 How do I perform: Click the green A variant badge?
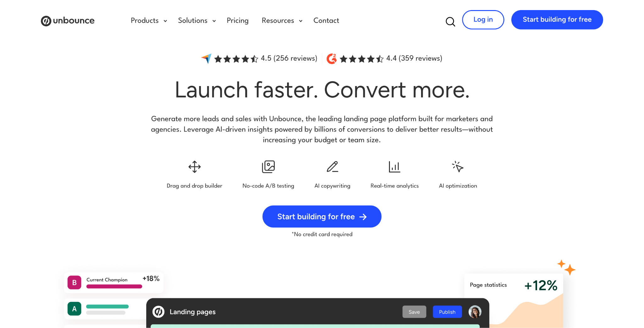[x=74, y=309]
